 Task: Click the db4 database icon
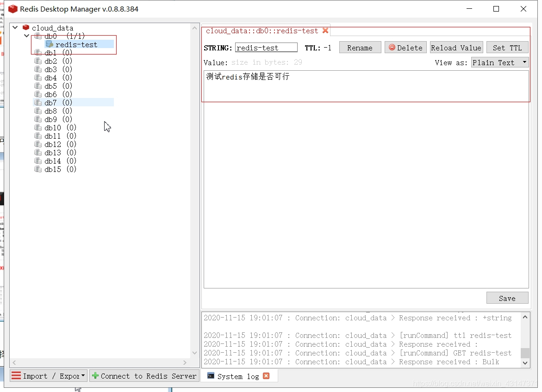point(38,77)
